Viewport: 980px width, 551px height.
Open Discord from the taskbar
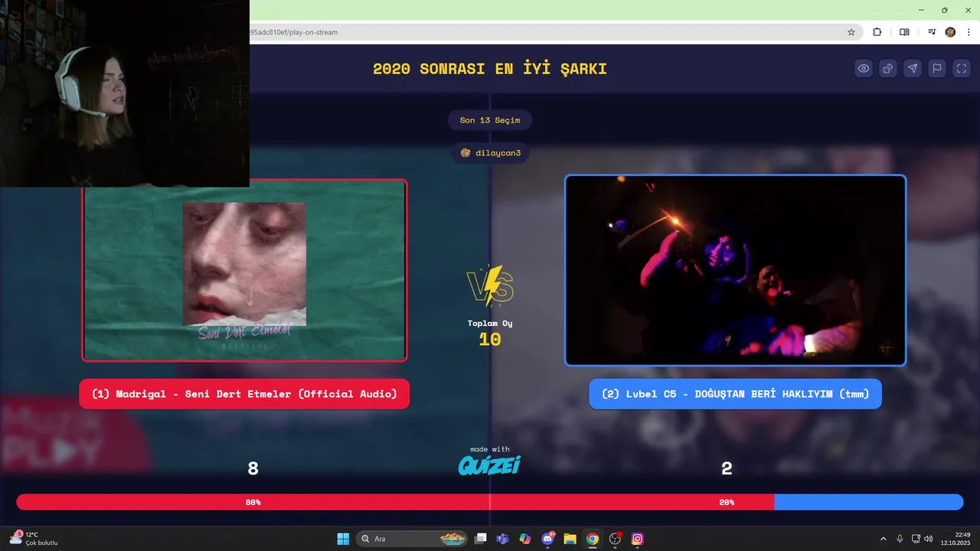pos(548,539)
